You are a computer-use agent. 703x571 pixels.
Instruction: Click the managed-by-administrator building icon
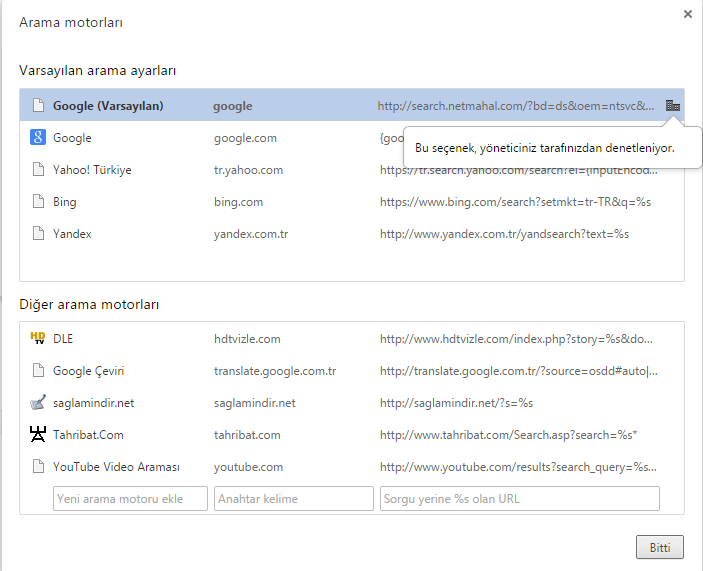tap(673, 106)
